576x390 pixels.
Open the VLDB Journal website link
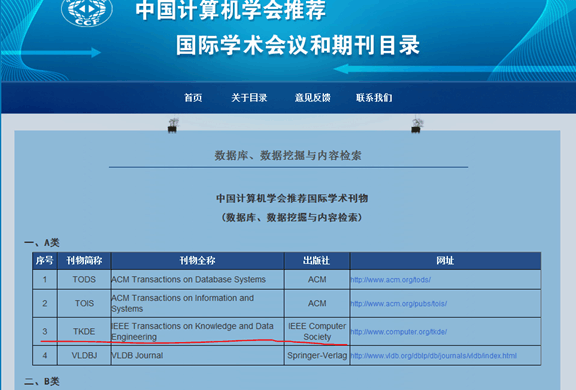pyautogui.click(x=433, y=355)
